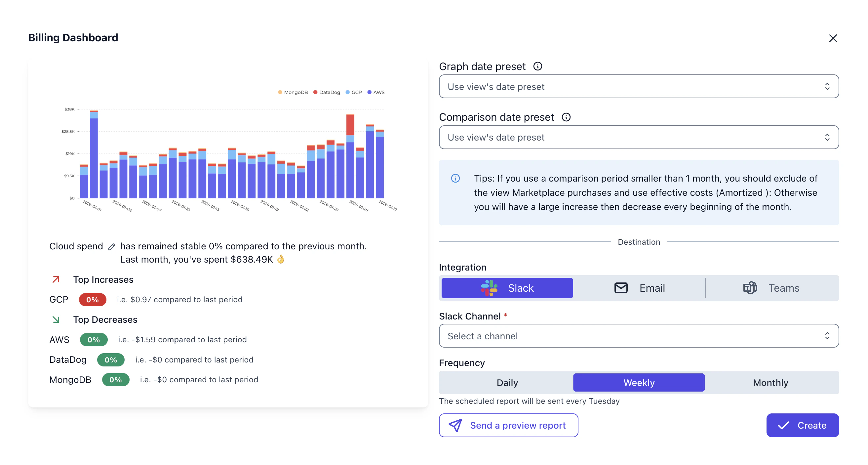Click Send a preview report
Image resolution: width=868 pixels, height=465 pixels.
coord(508,425)
